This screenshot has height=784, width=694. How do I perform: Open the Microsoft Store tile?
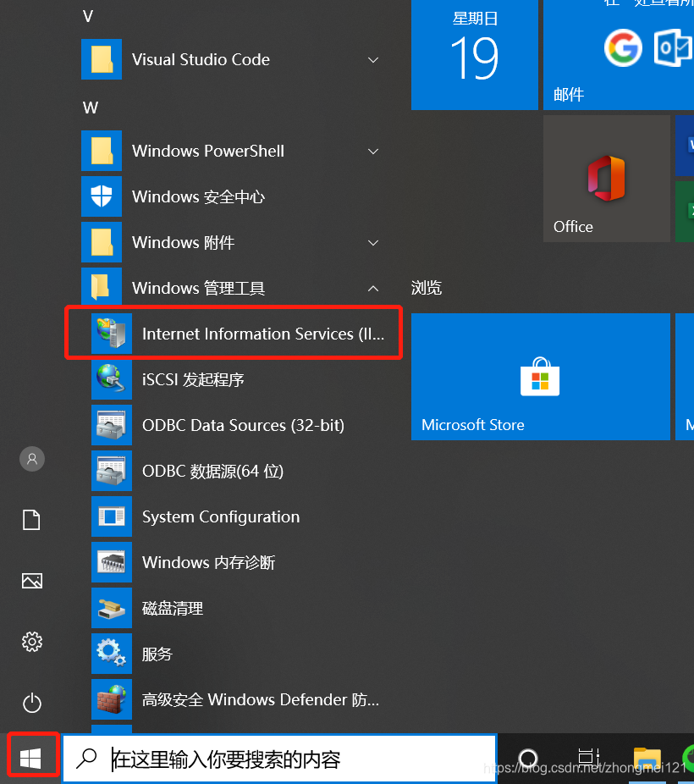540,376
